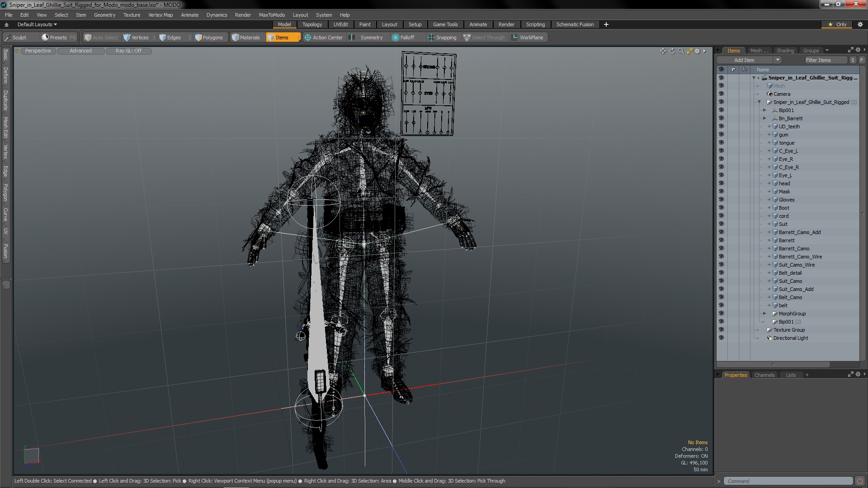Viewport: 868px width, 488px height.
Task: Click the Ray GL: Off button
Action: (x=128, y=51)
